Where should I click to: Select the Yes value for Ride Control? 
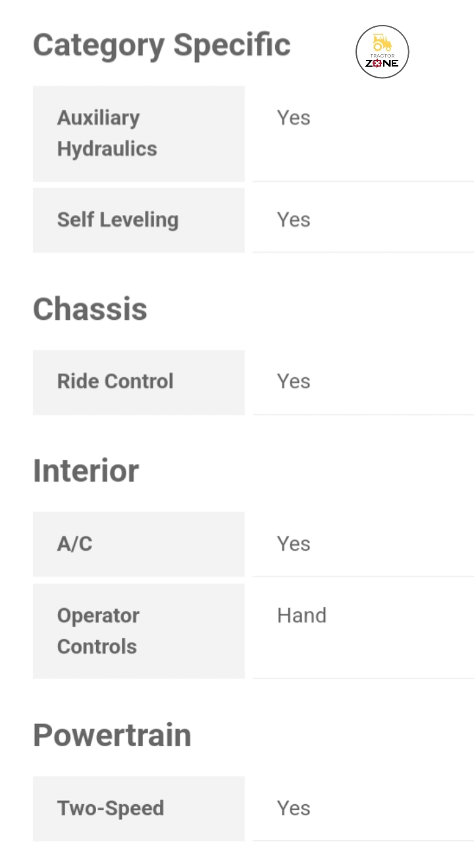click(x=294, y=382)
